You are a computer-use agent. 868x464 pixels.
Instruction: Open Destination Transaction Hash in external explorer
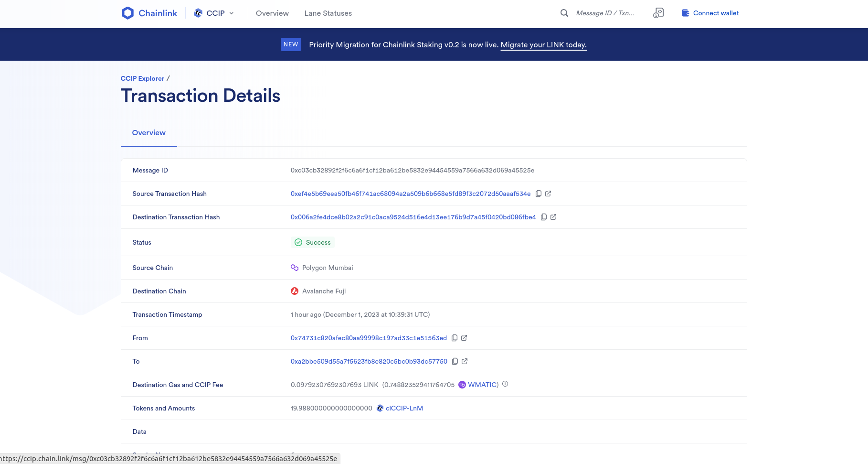click(553, 217)
